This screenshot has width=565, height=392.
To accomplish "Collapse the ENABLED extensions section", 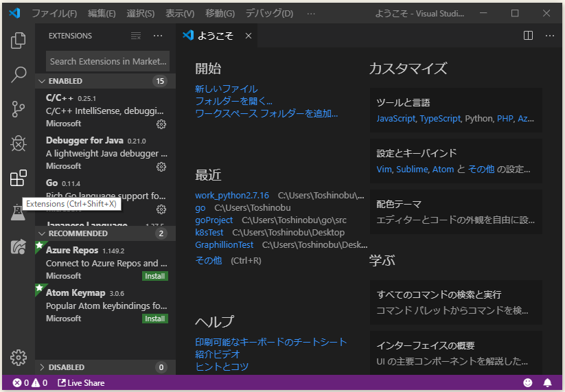I will pos(105,81).
